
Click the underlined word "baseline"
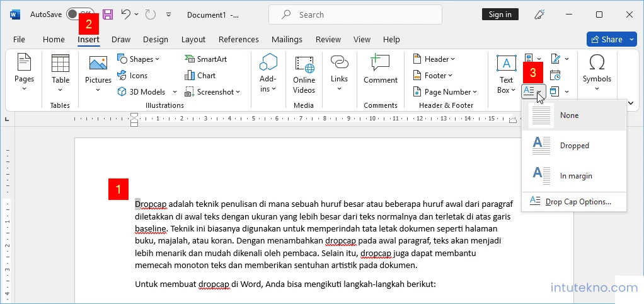coord(151,228)
